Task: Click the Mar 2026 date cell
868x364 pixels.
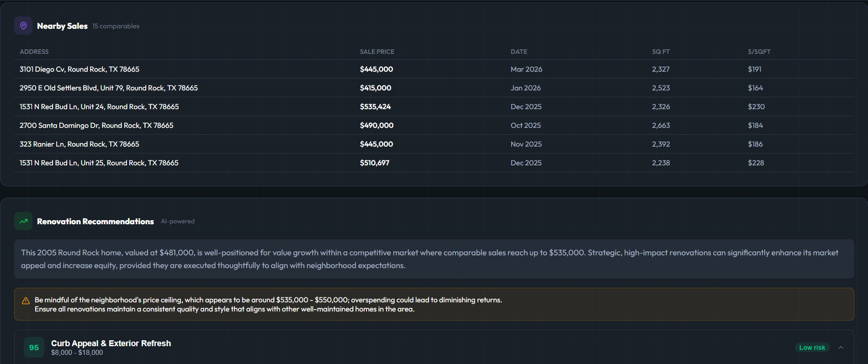Action: tap(526, 69)
